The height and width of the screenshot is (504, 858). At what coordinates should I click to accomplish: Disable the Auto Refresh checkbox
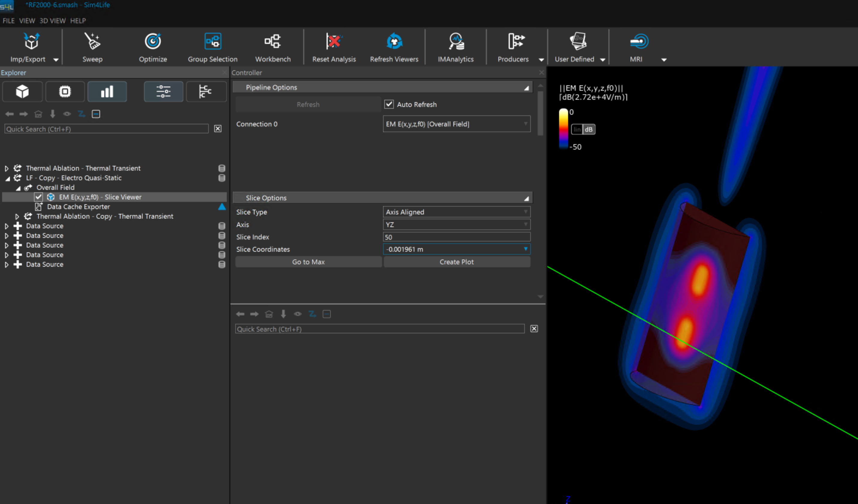click(x=389, y=105)
